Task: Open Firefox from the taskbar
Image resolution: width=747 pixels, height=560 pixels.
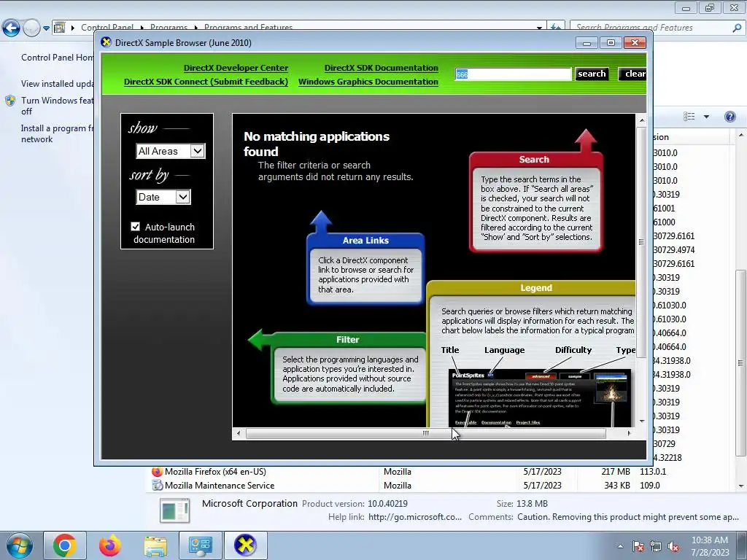Action: [110, 545]
